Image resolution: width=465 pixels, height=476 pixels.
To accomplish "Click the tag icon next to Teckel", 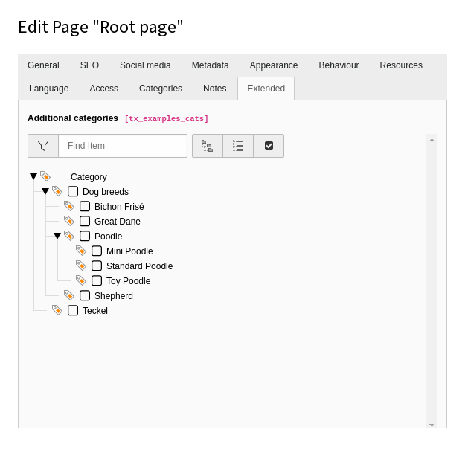I will (x=57, y=310).
